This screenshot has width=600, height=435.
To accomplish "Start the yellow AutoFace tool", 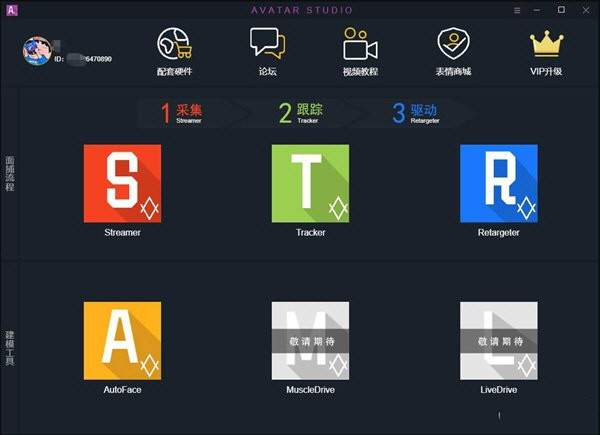I will coord(122,340).
